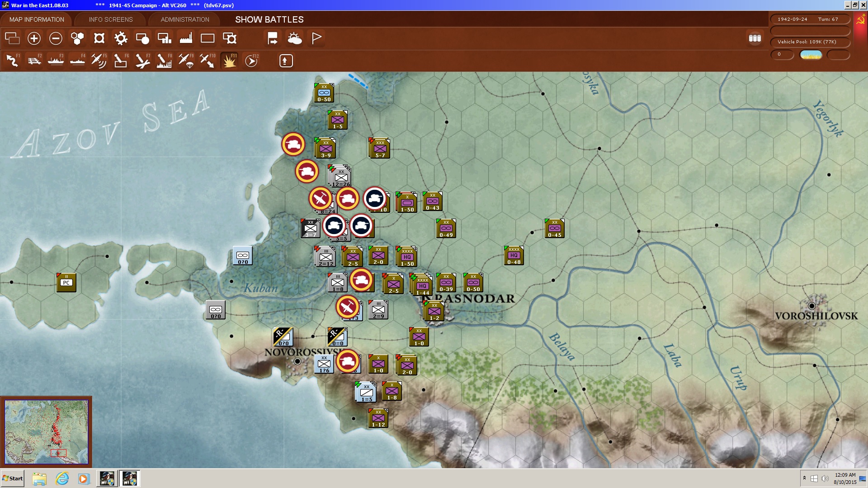The height and width of the screenshot is (488, 868).
Task: Click the Novorossiysk city dot
Action: (x=297, y=361)
